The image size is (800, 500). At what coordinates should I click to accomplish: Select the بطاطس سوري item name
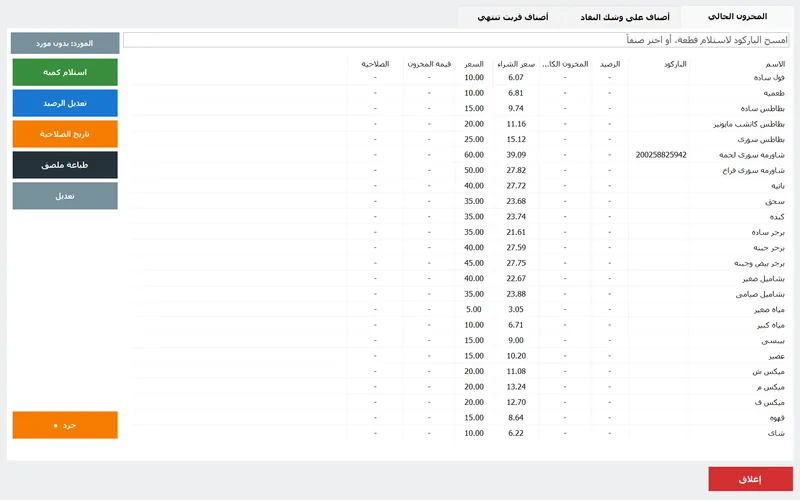(x=761, y=139)
